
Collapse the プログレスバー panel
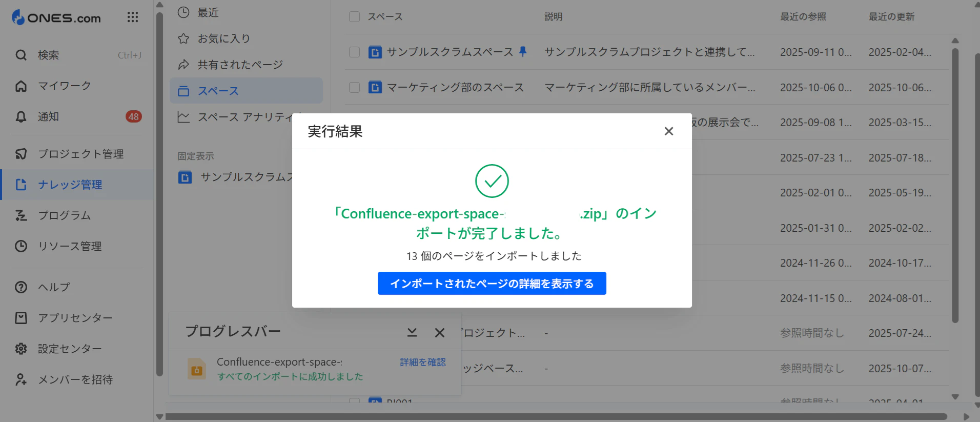click(412, 333)
